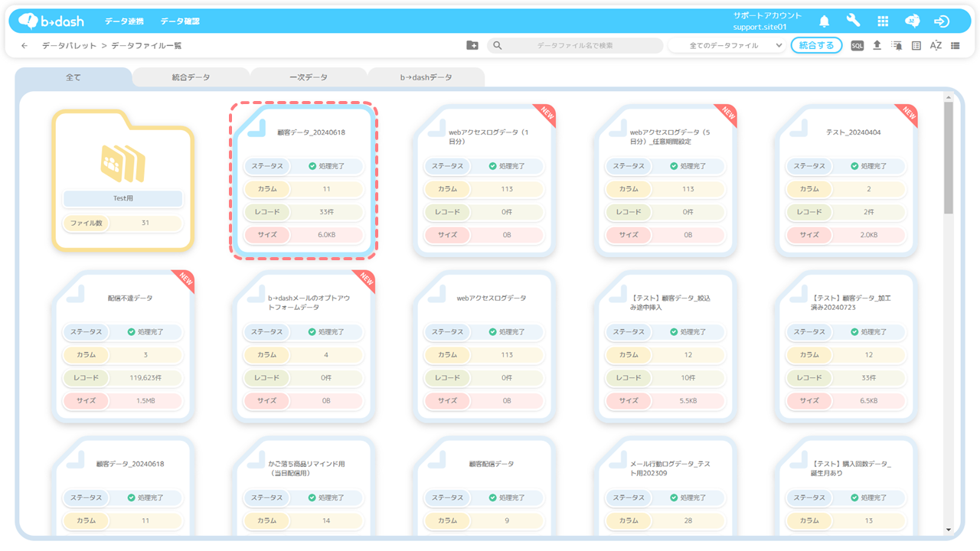This screenshot has height=551, width=980.
Task: Open the かご落ち商品リマインド用（当日配信用） file
Action: [304, 487]
